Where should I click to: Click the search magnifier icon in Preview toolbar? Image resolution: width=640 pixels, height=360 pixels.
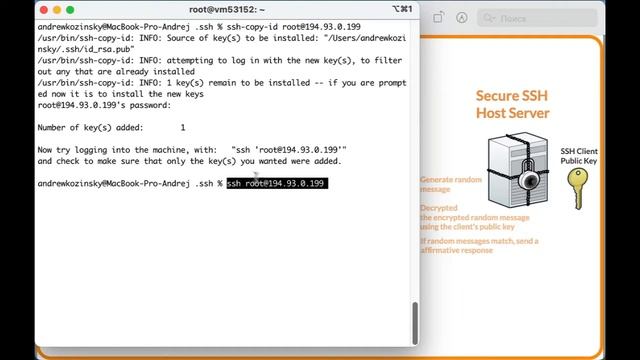tap(489, 18)
